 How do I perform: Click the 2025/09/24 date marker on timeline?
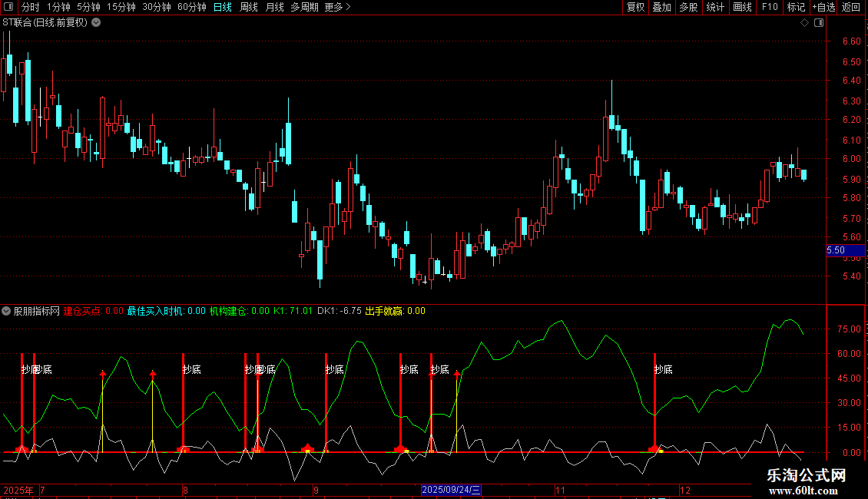[451, 490]
